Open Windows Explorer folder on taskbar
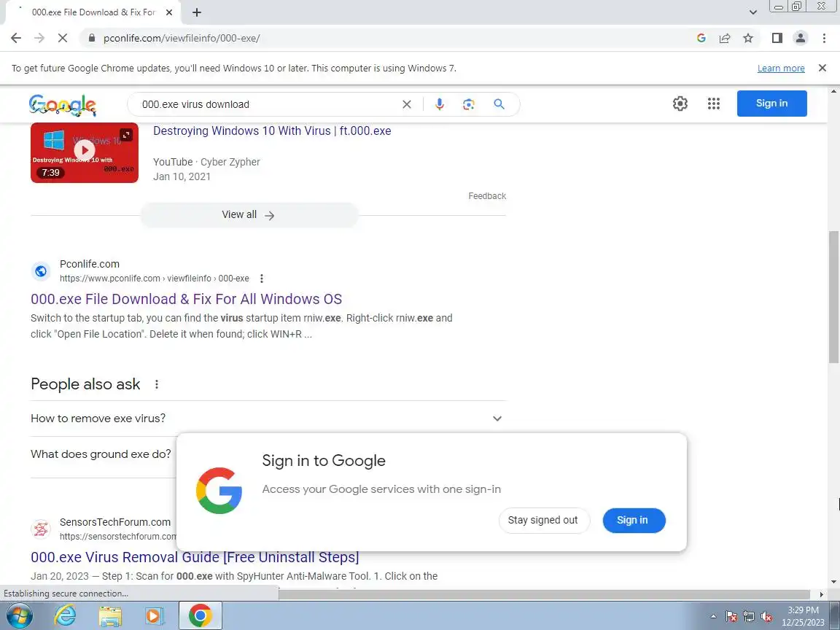The width and height of the screenshot is (840, 630). click(x=110, y=615)
